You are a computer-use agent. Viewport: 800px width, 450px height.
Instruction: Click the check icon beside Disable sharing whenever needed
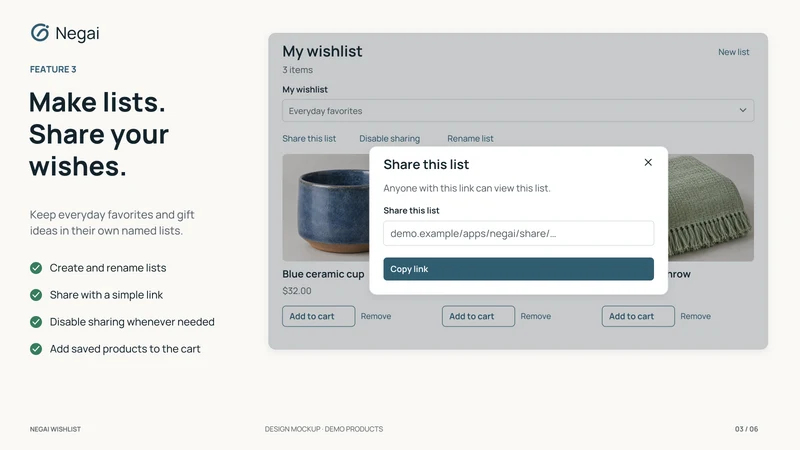pos(36,322)
